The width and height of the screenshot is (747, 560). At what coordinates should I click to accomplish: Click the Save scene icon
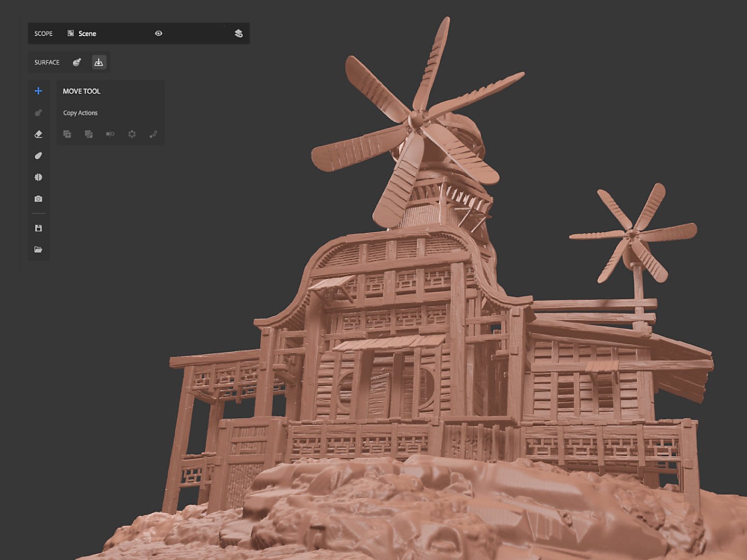(37, 228)
